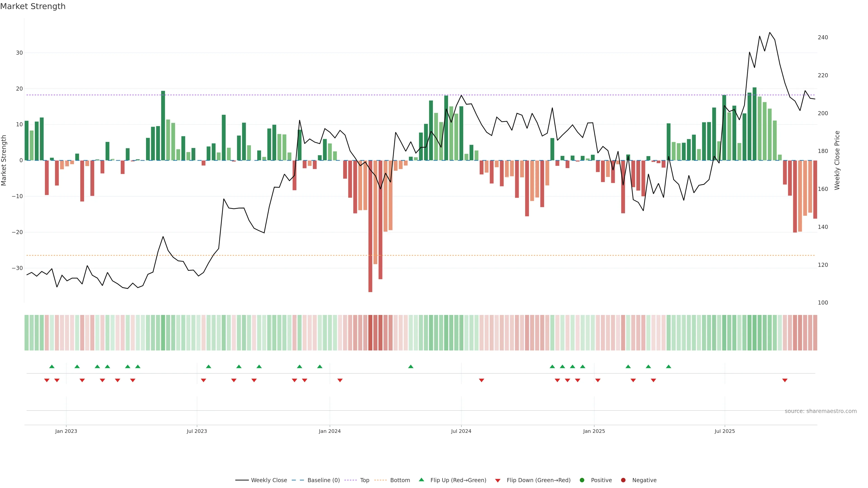Click the Market Strength chart title
This screenshot has height=488, width=868.
click(33, 6)
